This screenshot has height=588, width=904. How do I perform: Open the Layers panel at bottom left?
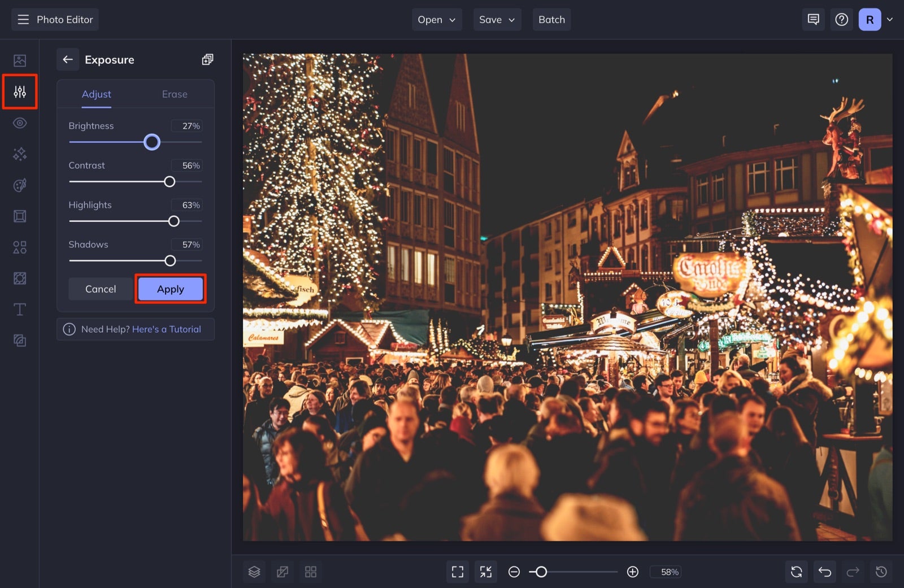tap(254, 572)
